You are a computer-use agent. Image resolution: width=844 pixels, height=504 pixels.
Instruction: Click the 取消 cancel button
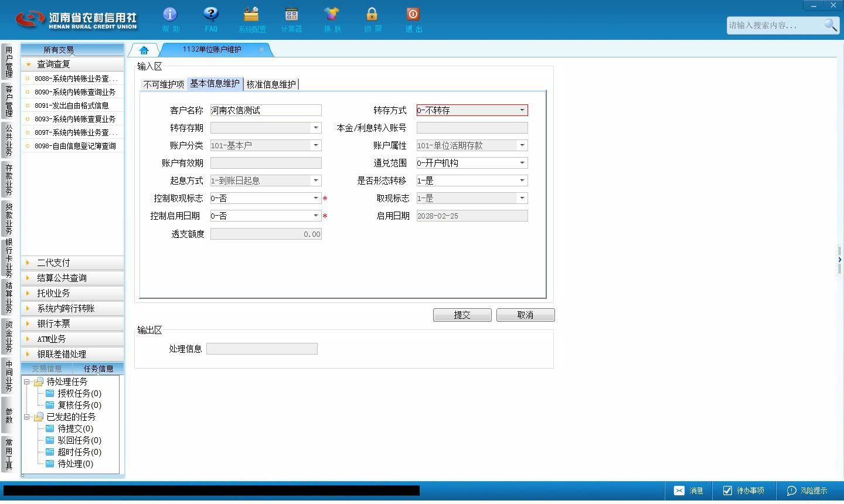coord(525,315)
